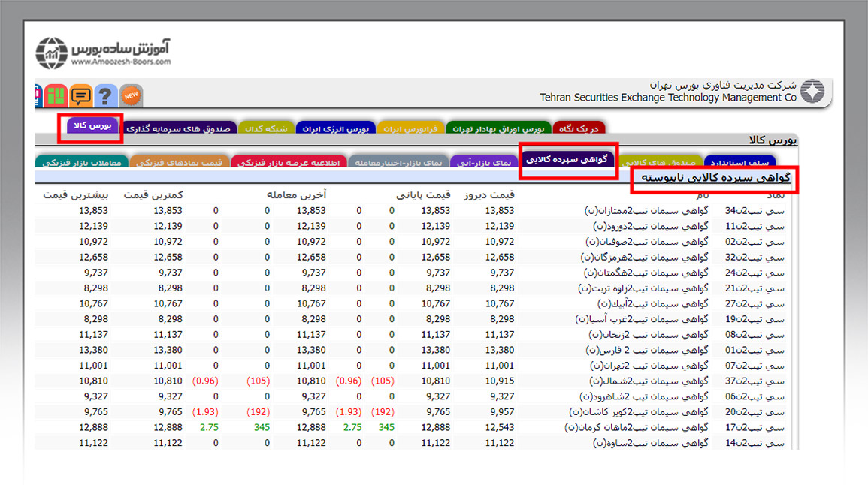Open the question mark help icon
Screen dimensions: 868x485
[x=106, y=96]
